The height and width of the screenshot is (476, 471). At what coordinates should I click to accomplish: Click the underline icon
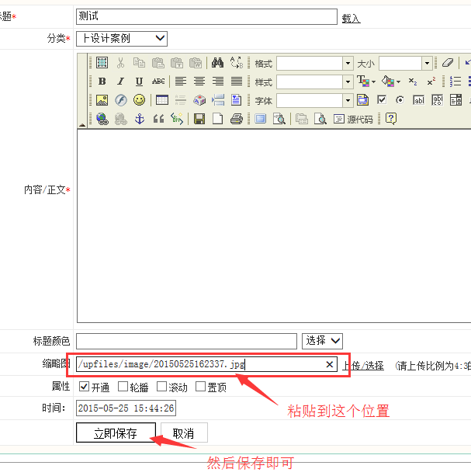[139, 82]
